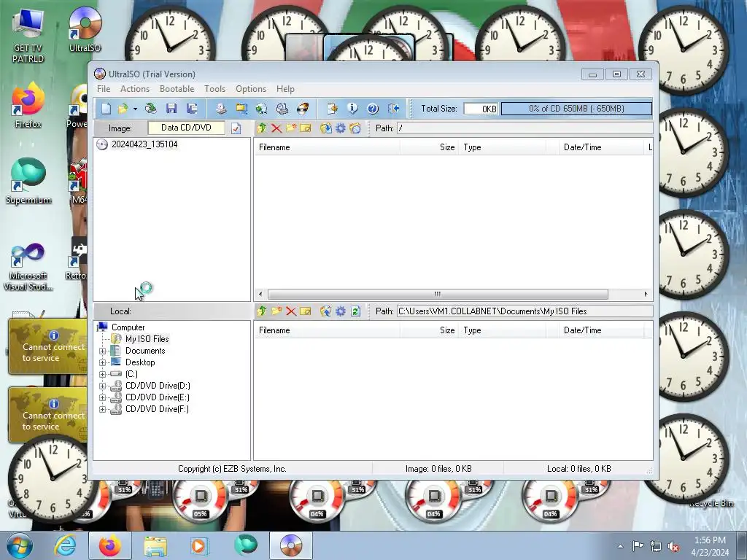Click the Compress ISO folder icon
The height and width of the screenshot is (560, 747).
[x=241, y=109]
